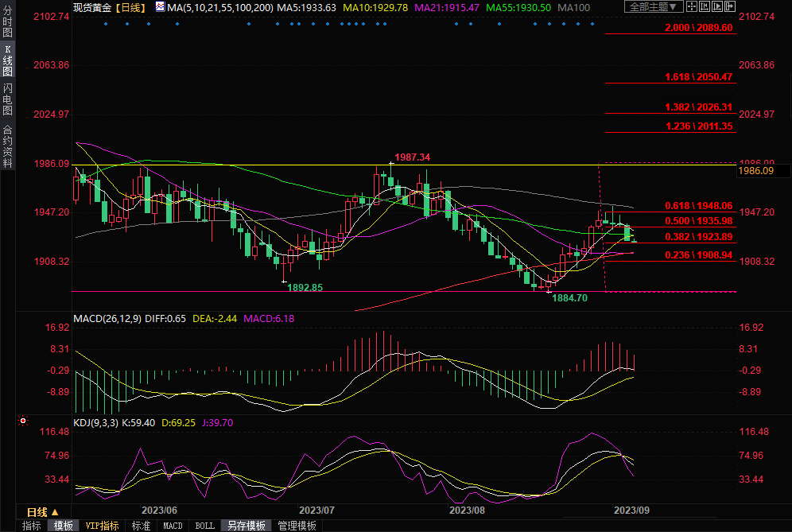This screenshot has width=792, height=532.
Task: Open the 指标 tab in bottom bar
Action: click(x=32, y=526)
